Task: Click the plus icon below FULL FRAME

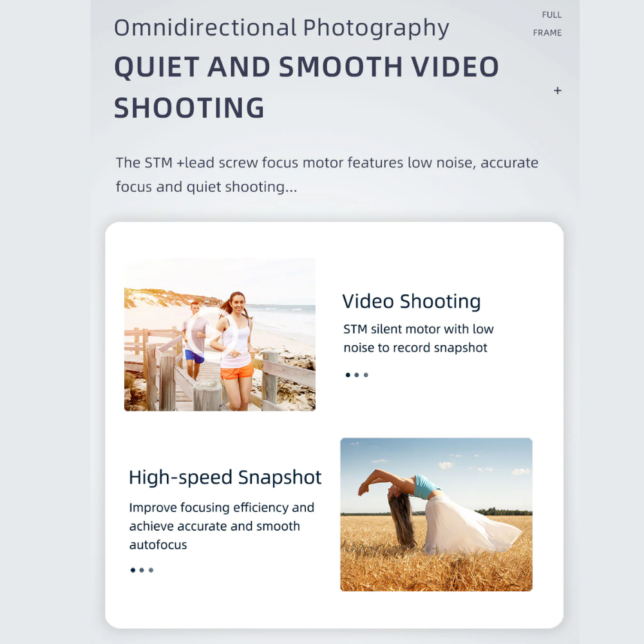Action: point(558,91)
